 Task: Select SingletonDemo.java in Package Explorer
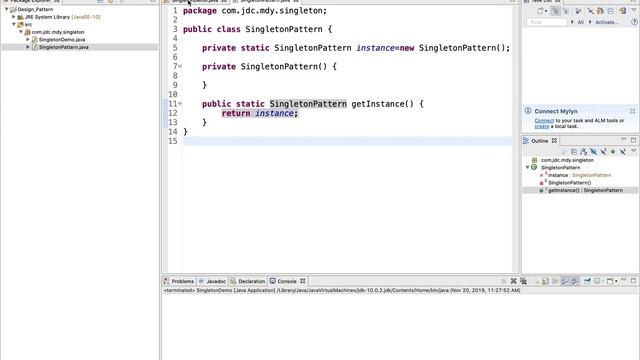[62, 40]
